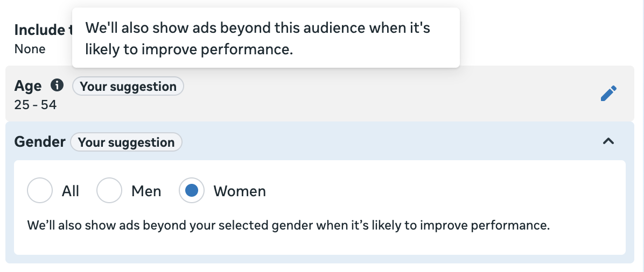Click the Your suggestion badge beside Age
The image size is (644, 272).
pyautogui.click(x=128, y=86)
